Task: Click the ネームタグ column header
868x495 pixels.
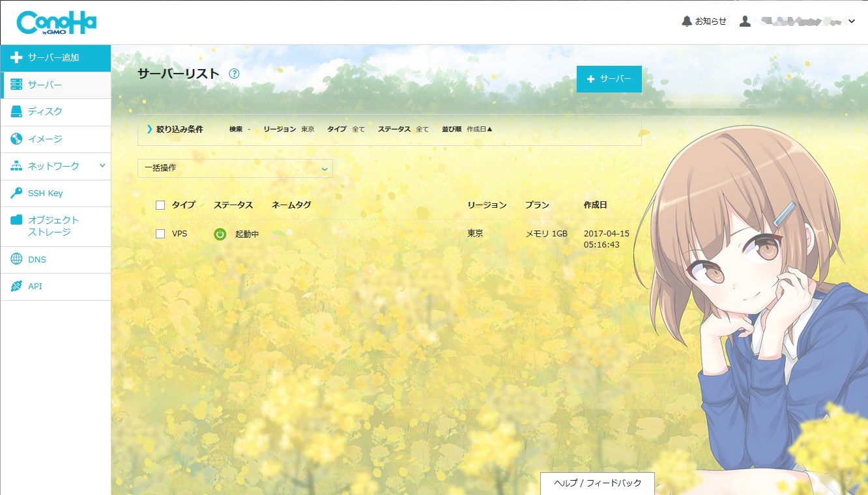Action: [291, 205]
